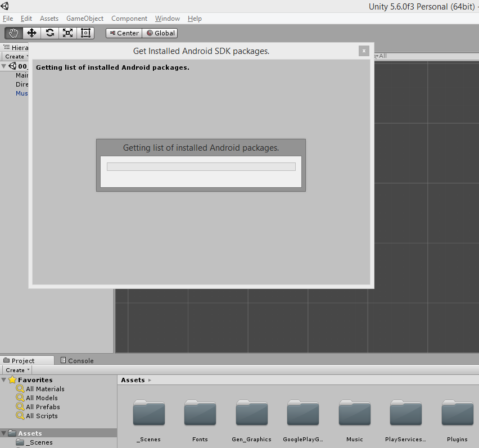479x448 pixels.
Task: Select _Scenes folder in project tree
Action: pos(34,442)
